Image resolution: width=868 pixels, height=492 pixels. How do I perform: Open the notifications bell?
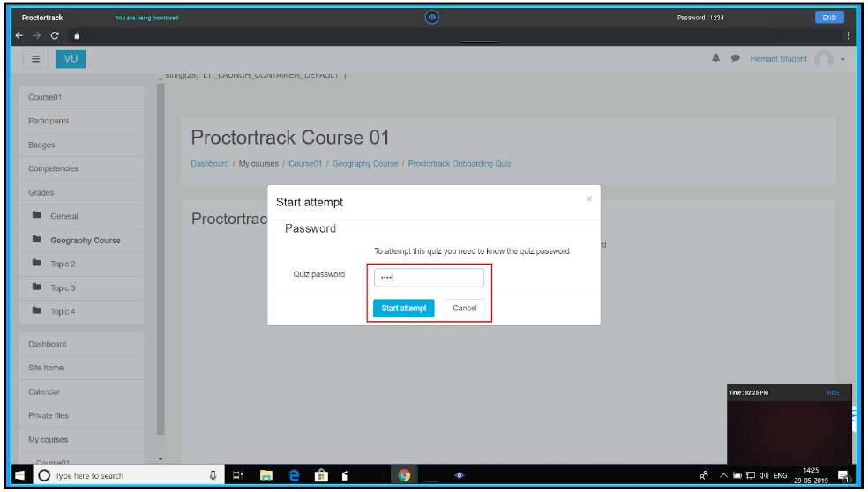click(x=715, y=58)
